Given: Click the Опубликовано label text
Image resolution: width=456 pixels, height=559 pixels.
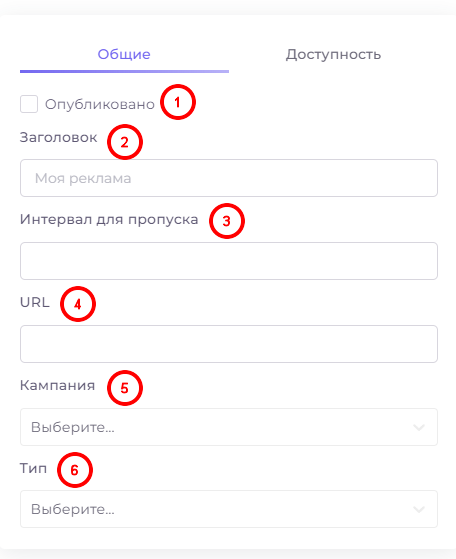Looking at the screenshot, I should [100, 104].
